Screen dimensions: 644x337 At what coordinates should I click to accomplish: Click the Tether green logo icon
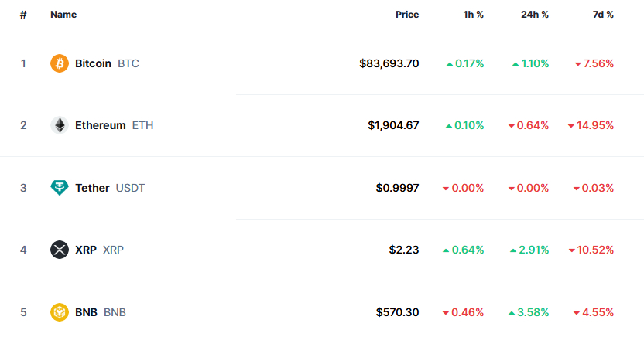point(60,188)
